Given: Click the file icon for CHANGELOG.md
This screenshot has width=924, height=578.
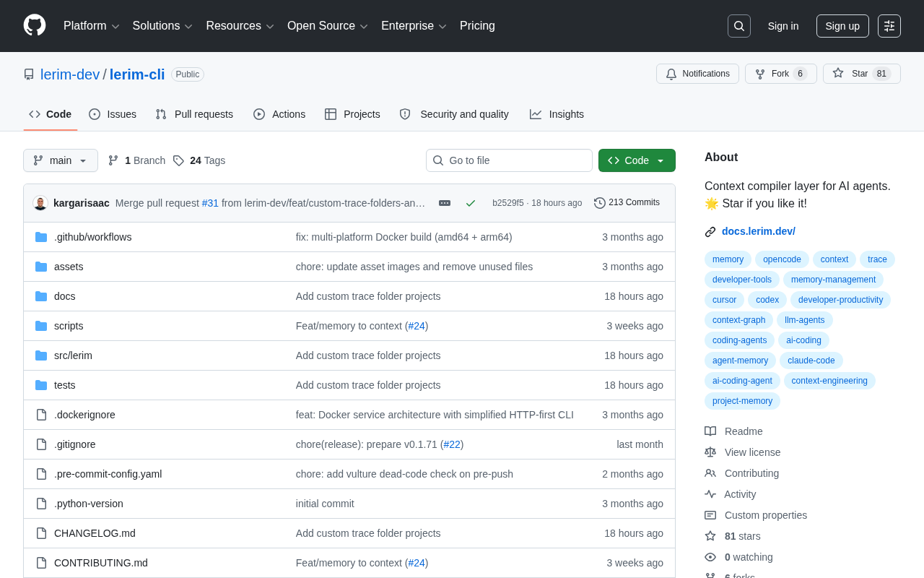Looking at the screenshot, I should tap(41, 533).
